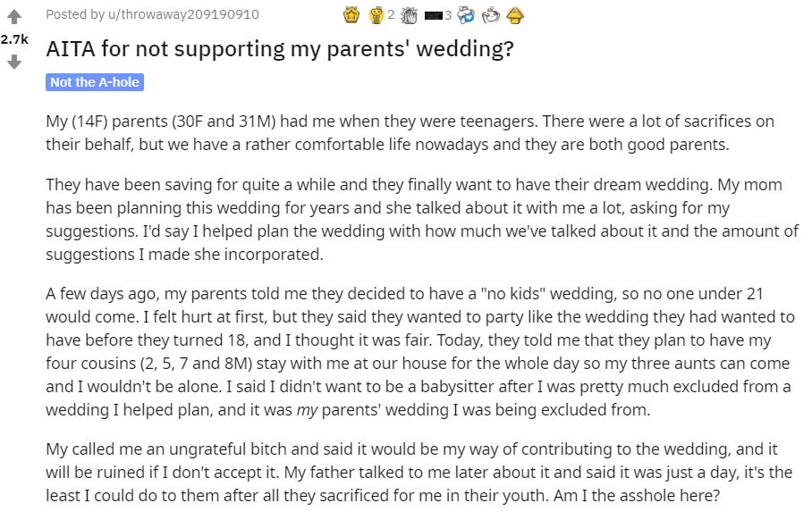
Task: Click the golden Snoo trophy award
Action: 376,15
